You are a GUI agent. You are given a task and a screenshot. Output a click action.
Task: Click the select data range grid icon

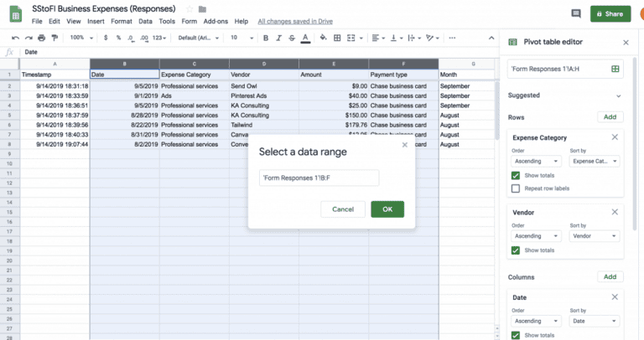click(615, 69)
